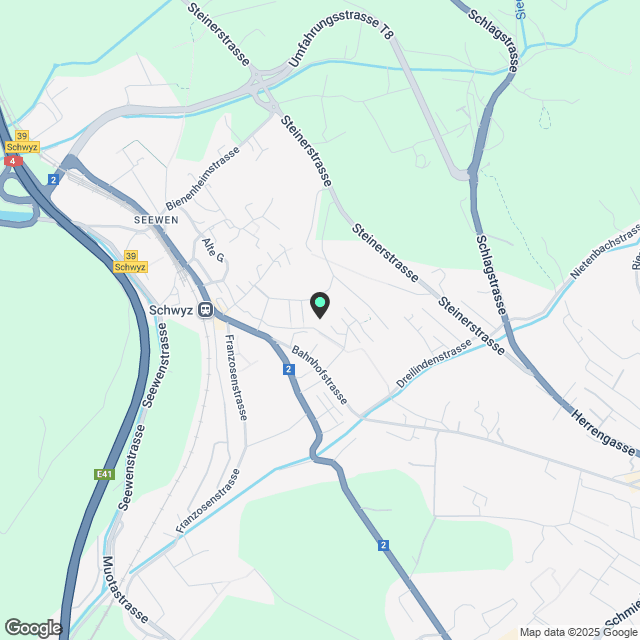Screen dimensions: 640x640
Task: Select the SEEWEN neighborhood label
Action: pyautogui.click(x=156, y=220)
